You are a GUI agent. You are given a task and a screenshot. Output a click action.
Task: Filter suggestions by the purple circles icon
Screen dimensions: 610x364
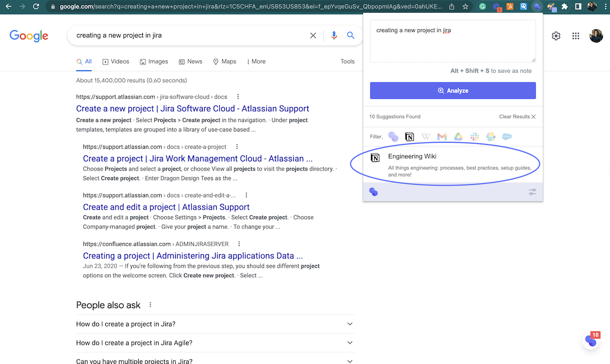(x=393, y=137)
